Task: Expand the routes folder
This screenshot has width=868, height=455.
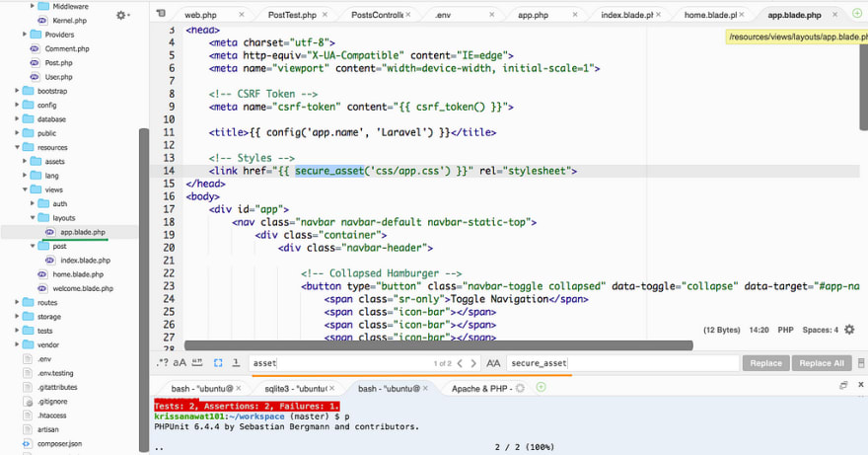Action: click(x=17, y=302)
